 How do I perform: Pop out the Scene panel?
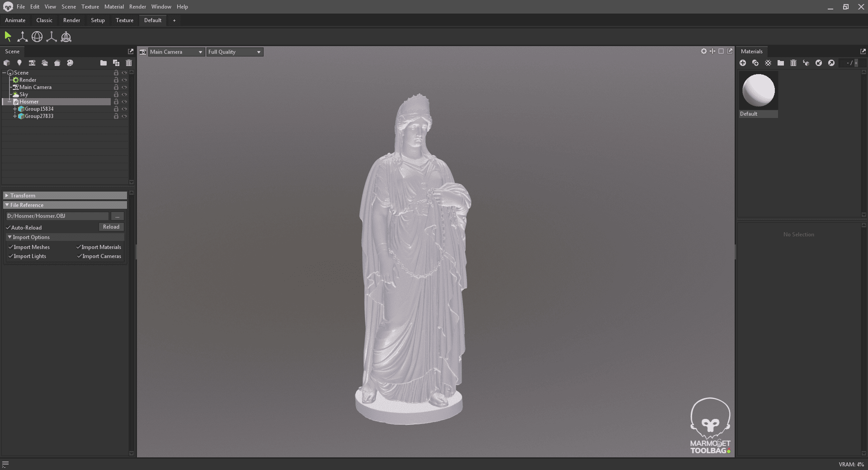pyautogui.click(x=131, y=52)
